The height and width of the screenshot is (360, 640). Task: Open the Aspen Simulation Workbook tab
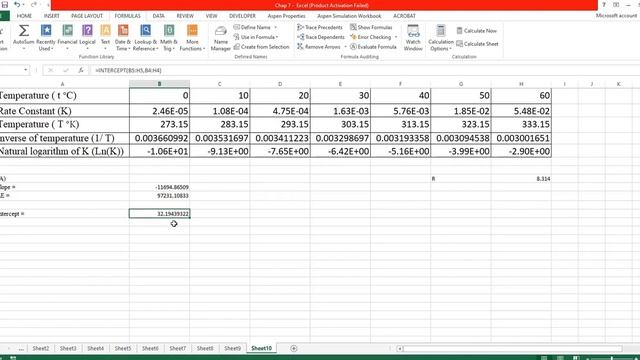(x=349, y=16)
